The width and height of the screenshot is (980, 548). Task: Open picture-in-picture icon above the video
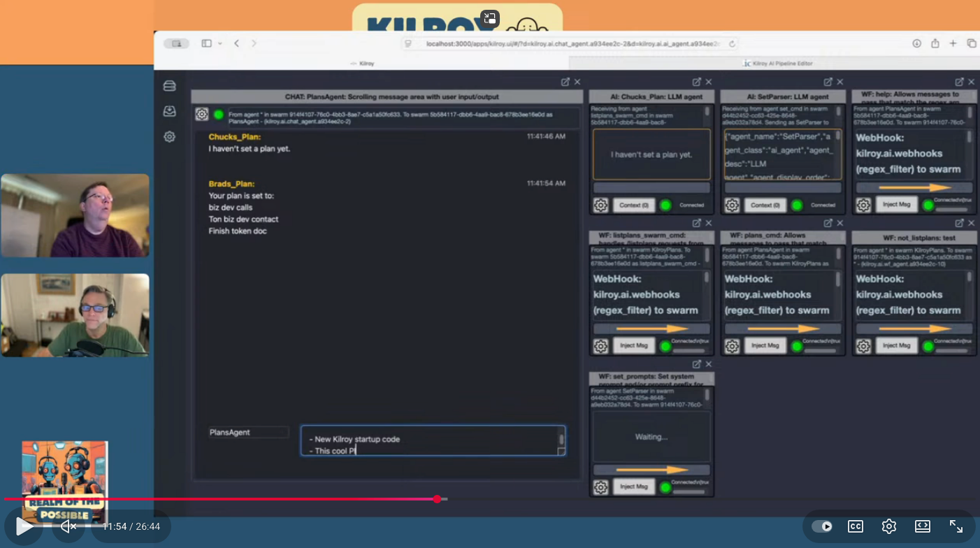pos(490,18)
